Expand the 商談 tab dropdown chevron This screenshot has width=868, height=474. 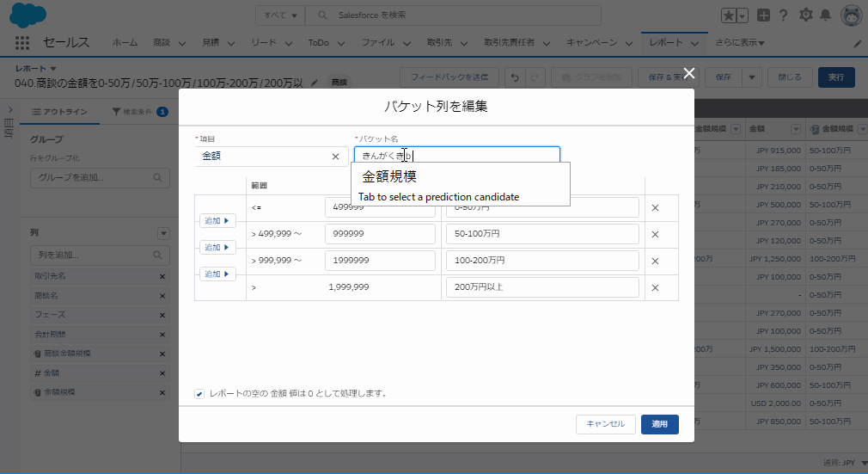[x=182, y=43]
